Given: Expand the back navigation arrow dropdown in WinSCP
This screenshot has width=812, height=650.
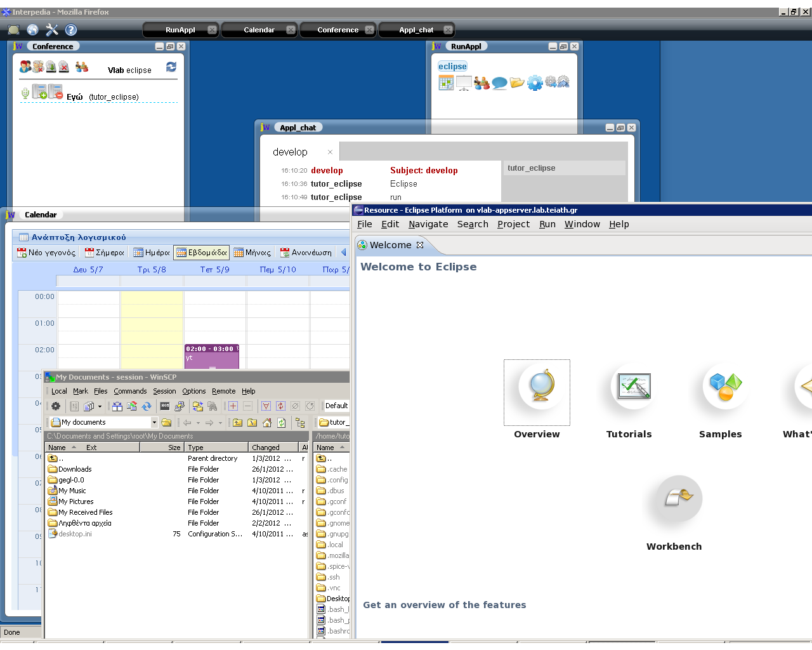Looking at the screenshot, I should click(x=198, y=421).
